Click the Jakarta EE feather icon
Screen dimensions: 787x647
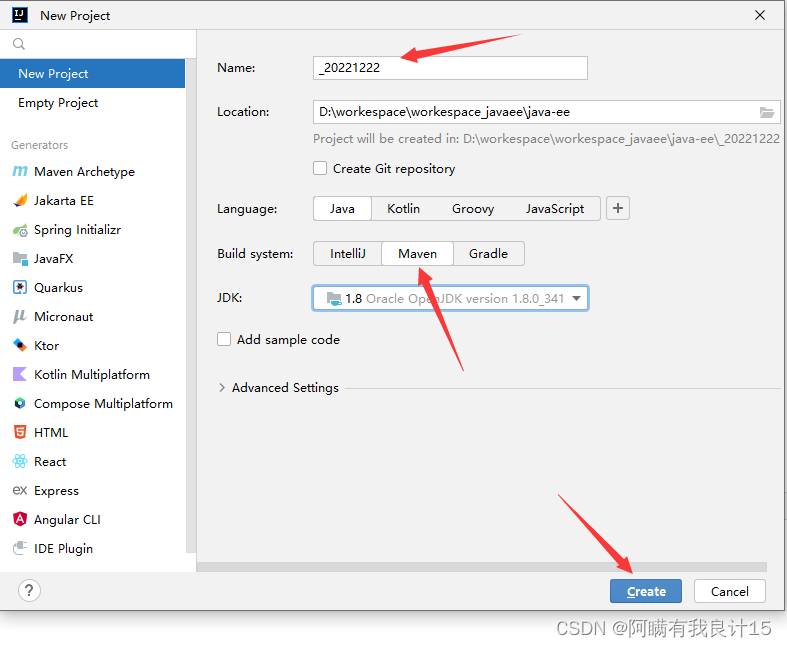click(20, 201)
